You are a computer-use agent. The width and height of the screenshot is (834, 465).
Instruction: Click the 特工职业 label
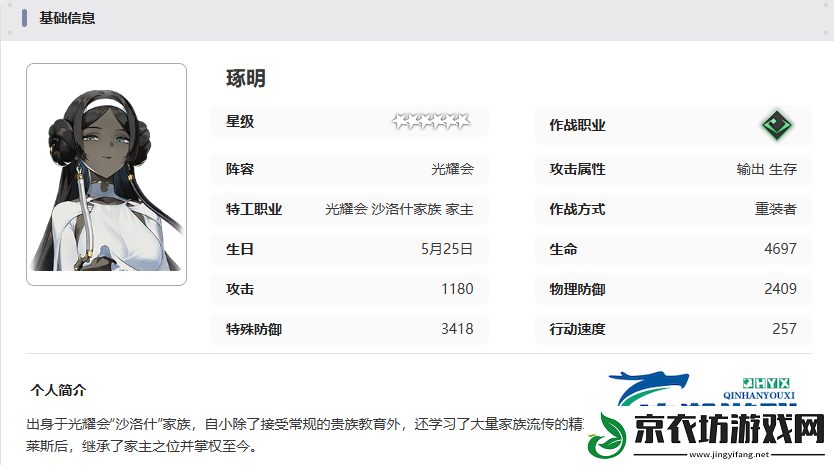[x=254, y=209]
